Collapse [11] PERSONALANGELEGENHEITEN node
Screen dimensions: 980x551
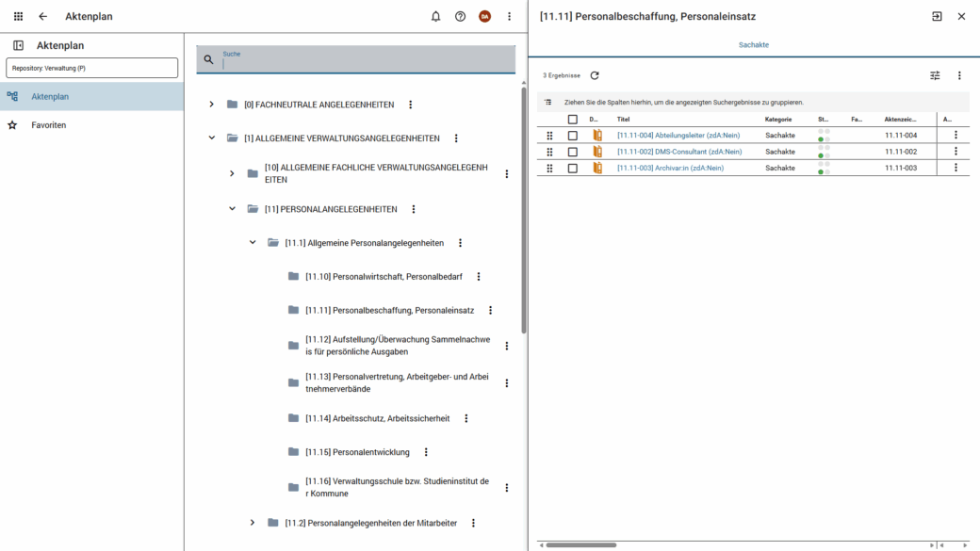pos(232,209)
